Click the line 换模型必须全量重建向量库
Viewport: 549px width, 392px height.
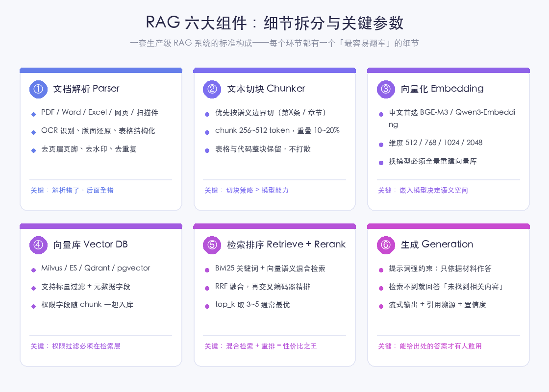click(x=433, y=161)
